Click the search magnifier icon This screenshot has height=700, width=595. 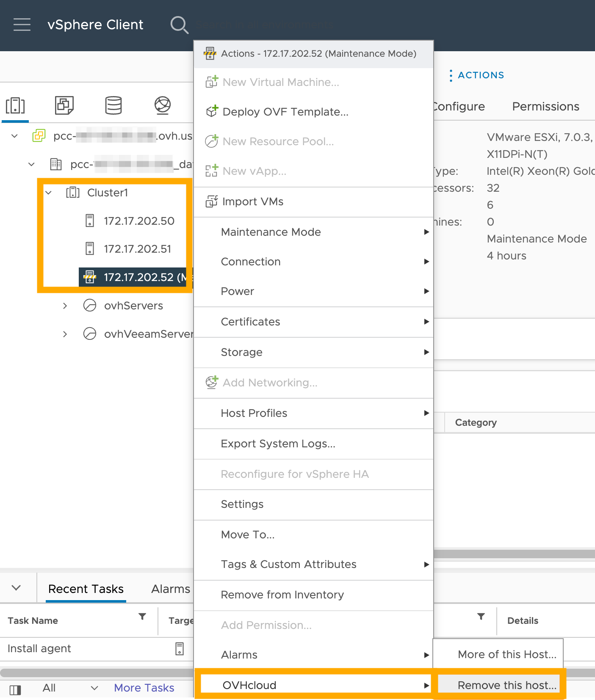[180, 25]
